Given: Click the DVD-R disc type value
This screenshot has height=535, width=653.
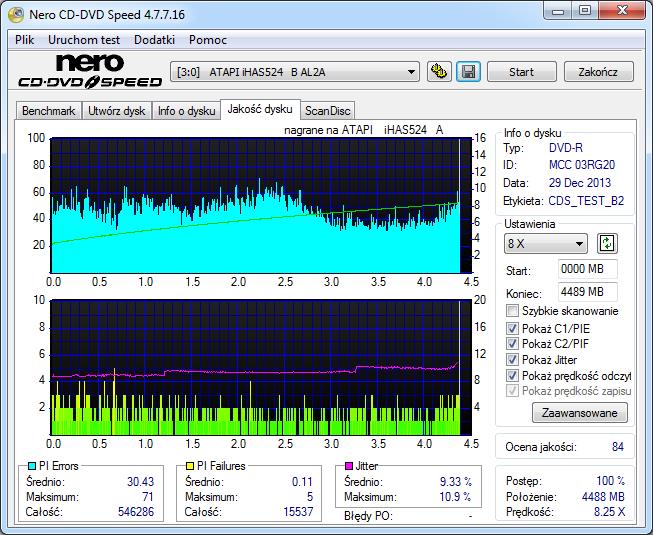Looking at the screenshot, I should pyautogui.click(x=566, y=148).
